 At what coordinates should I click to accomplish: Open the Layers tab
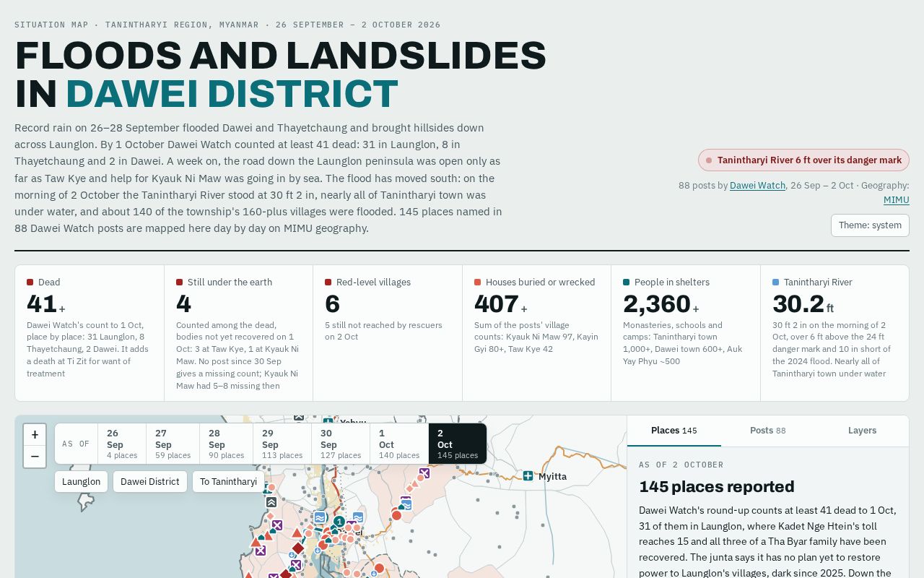(862, 431)
